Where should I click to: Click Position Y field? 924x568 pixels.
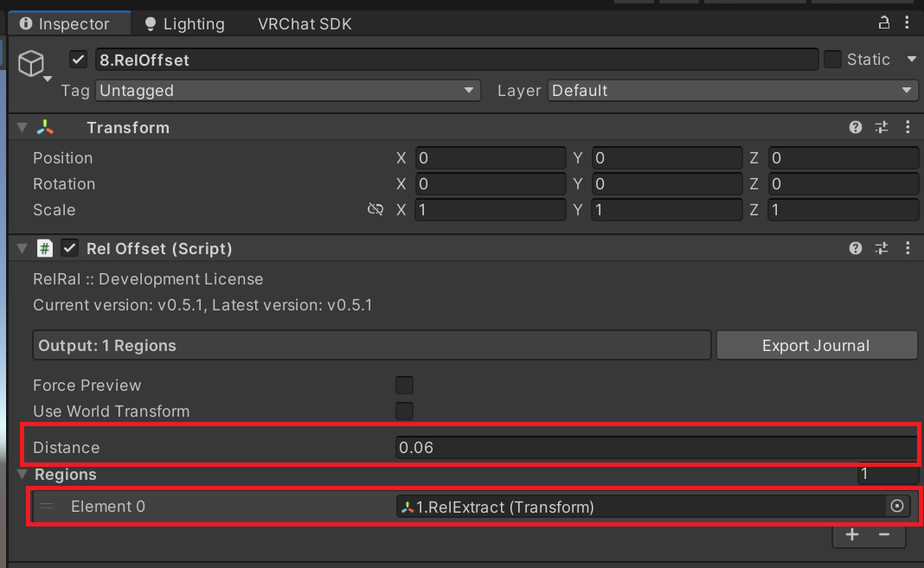[666, 157]
